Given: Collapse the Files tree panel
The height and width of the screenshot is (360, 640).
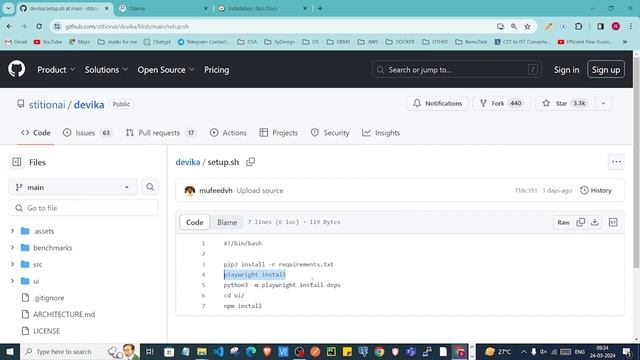Looking at the screenshot, I should tap(17, 162).
